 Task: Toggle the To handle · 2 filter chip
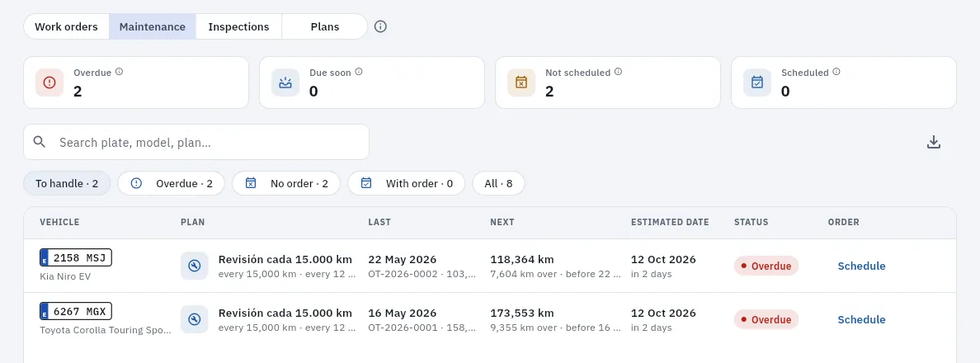coord(67,184)
